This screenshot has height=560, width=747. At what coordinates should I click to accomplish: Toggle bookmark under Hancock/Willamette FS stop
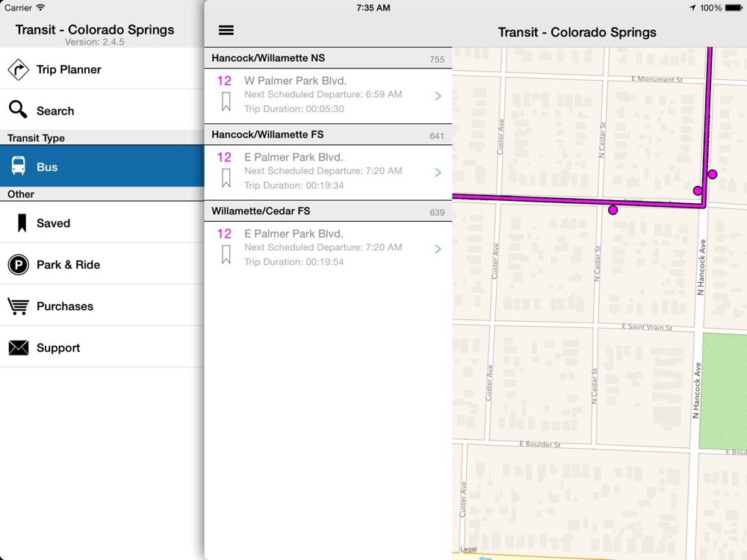pyautogui.click(x=226, y=178)
